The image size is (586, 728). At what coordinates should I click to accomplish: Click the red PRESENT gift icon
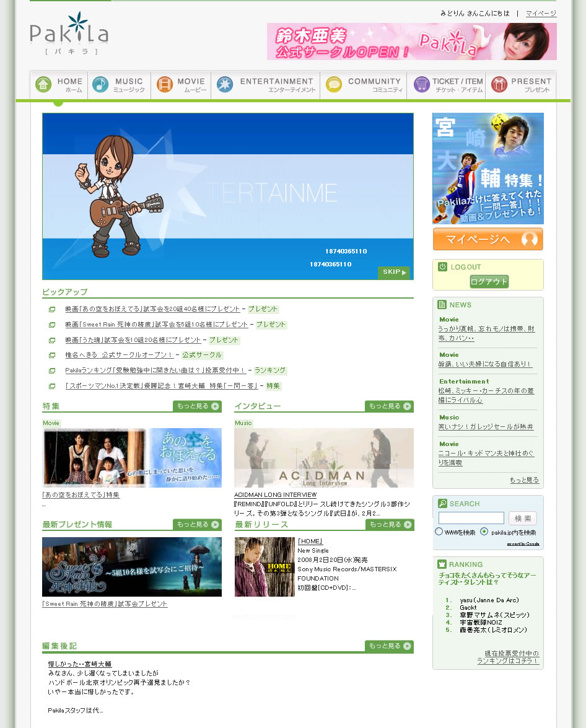point(499,84)
